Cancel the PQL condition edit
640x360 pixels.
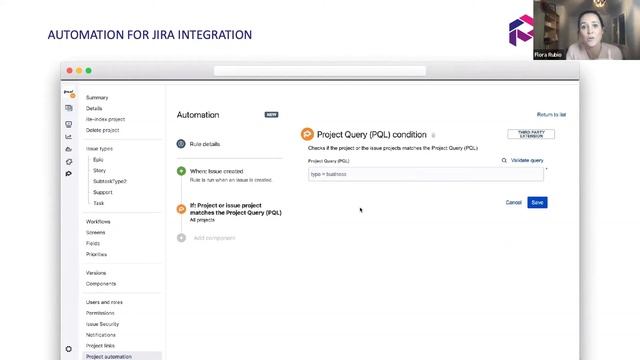513,202
